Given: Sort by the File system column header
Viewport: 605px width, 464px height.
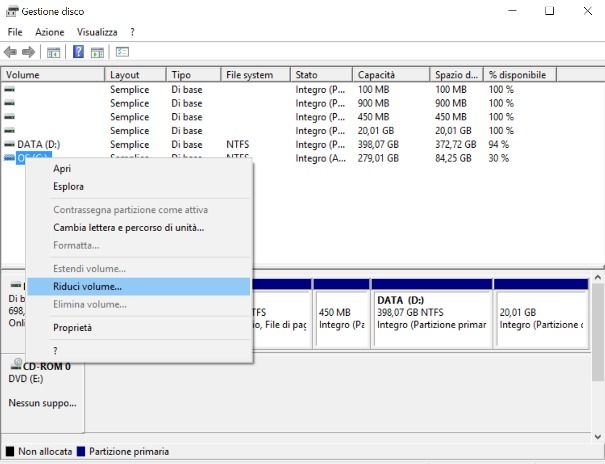Looking at the screenshot, I should 255,74.
